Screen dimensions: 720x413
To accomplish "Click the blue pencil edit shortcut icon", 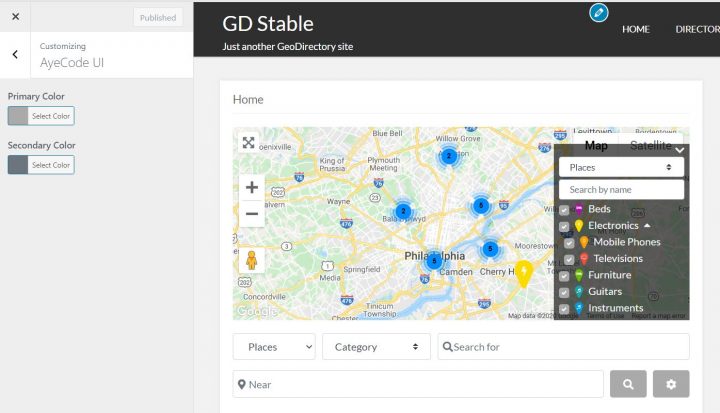I will (599, 13).
